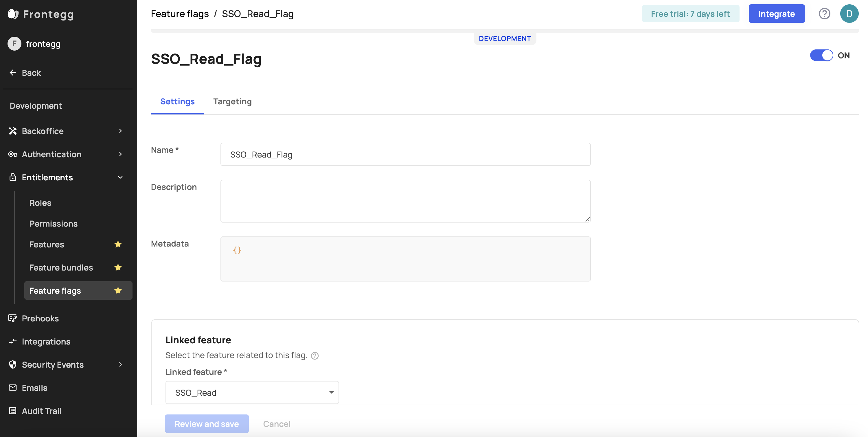Expand the Backoffice menu chevron

pos(120,131)
